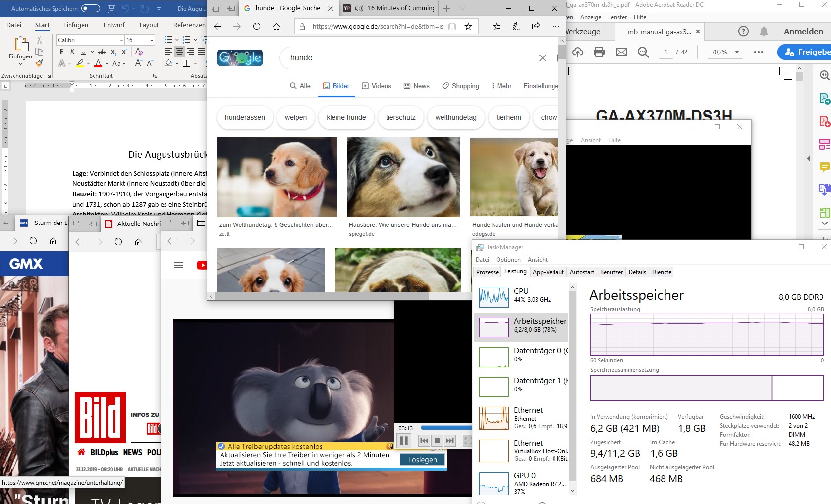Viewport: 831px width, 504px height.
Task: Skip to the next track in the media player
Action: (x=449, y=440)
